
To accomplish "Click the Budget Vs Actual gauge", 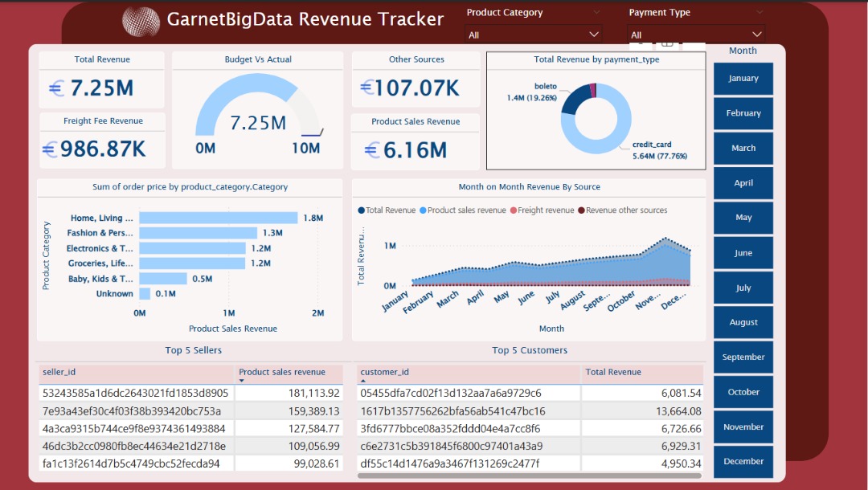I will pos(258,112).
